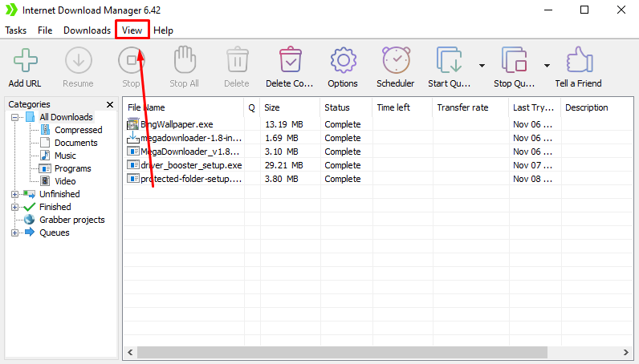The width and height of the screenshot is (639, 364).
Task: Sort list by Size column header
Action: (x=272, y=107)
